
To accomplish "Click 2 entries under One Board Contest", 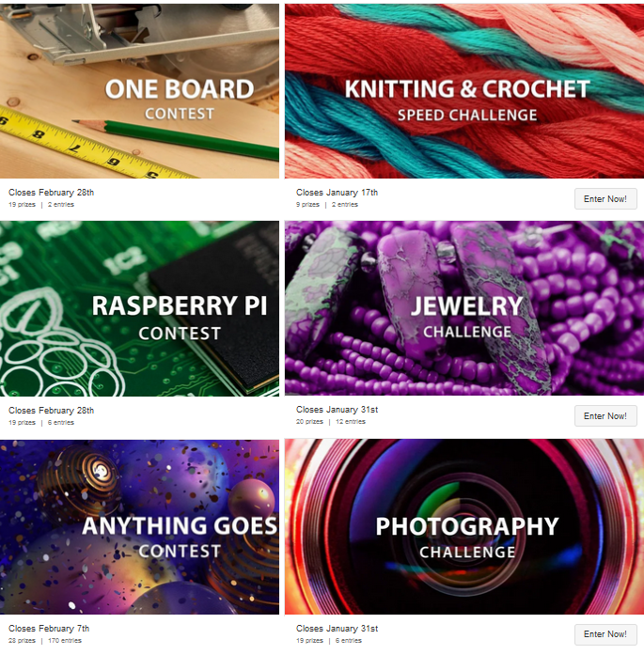I will (61, 205).
